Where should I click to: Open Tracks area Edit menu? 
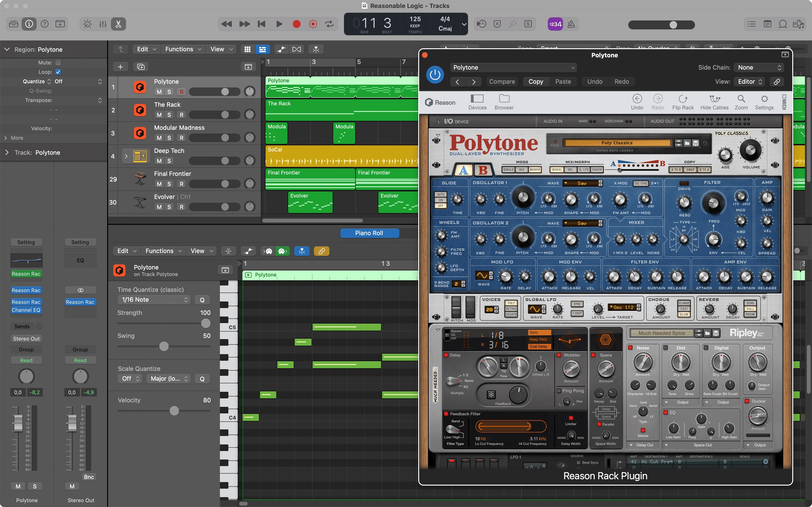click(x=146, y=49)
